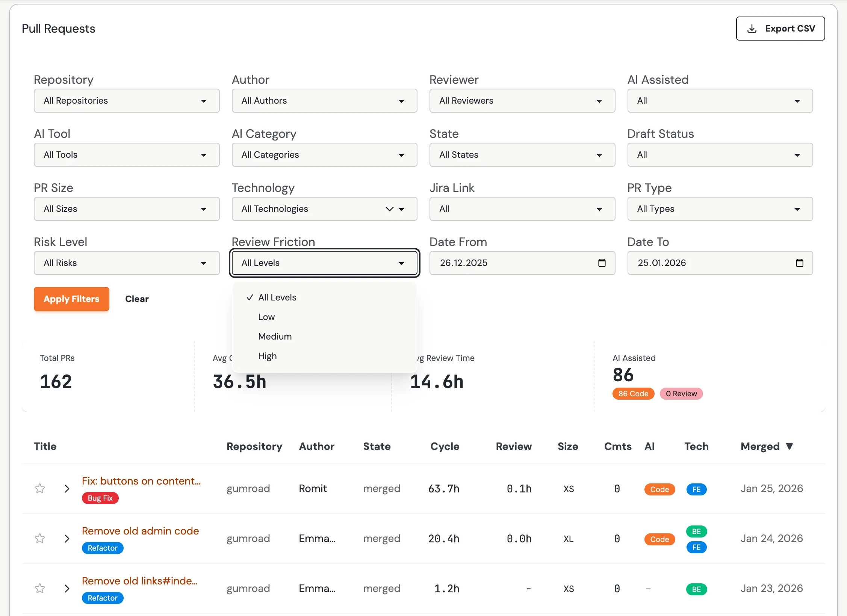Sort the table by Merged column
The image size is (847, 616).
tap(767, 446)
